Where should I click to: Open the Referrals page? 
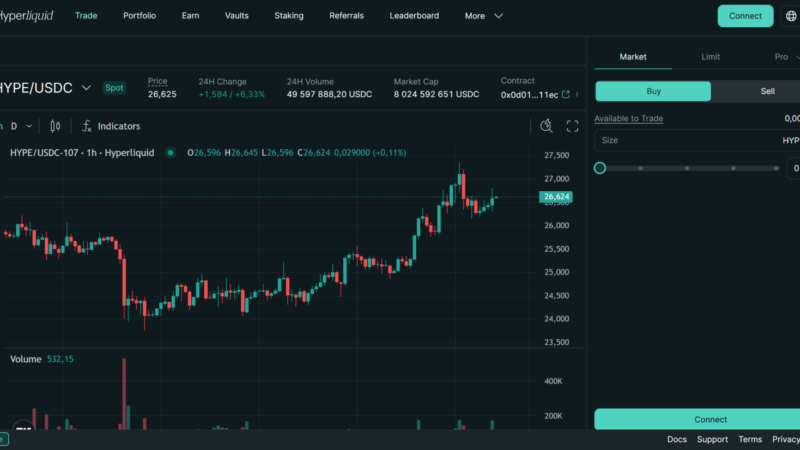(346, 16)
